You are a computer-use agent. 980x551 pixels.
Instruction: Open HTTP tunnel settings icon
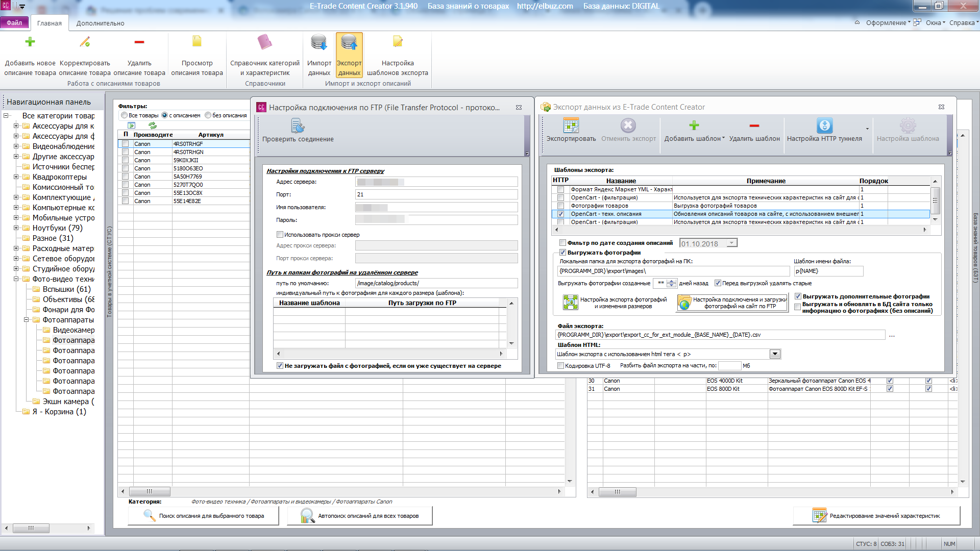pos(824,126)
